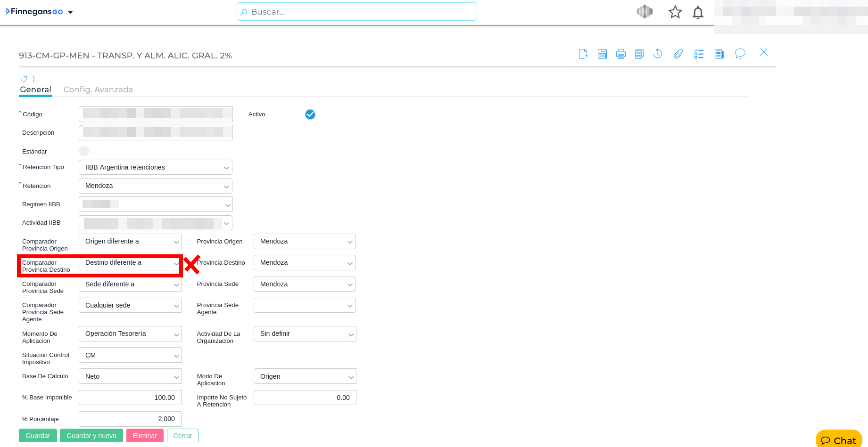The width and height of the screenshot is (868, 447).
Task: Open the history clock icon
Action: [658, 54]
